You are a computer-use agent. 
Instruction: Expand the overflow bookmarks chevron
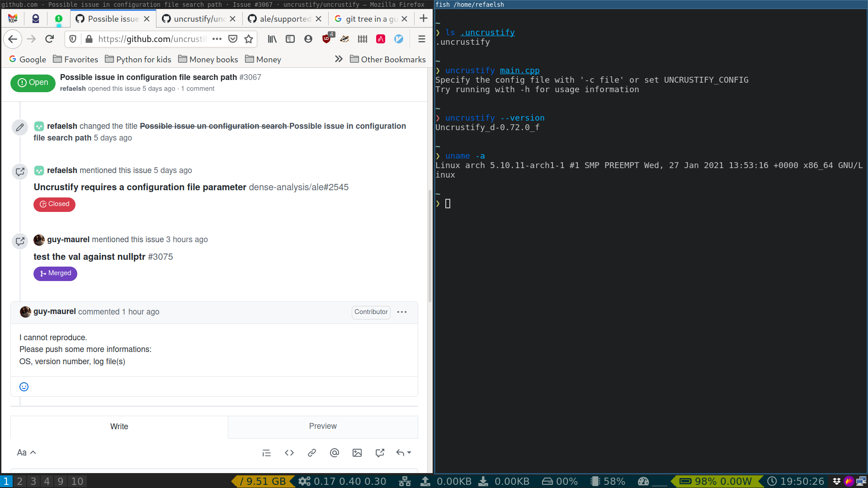[339, 59]
